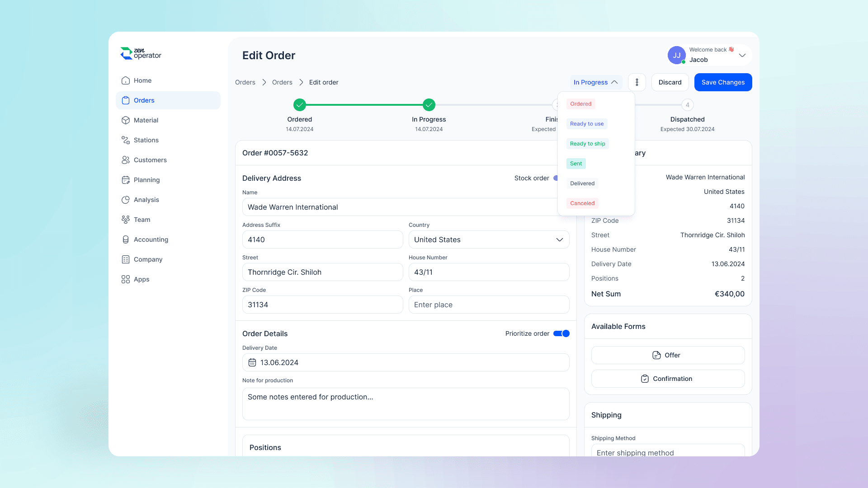Expand the Jacob user account menu
The height and width of the screenshot is (488, 868).
click(742, 55)
